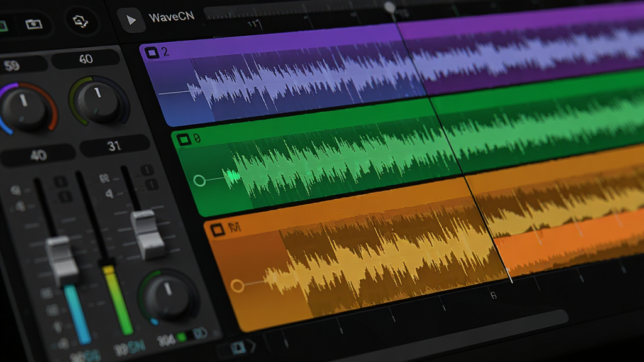Toggle the checkbox on the green track
This screenshot has width=644, height=362.
(x=184, y=140)
